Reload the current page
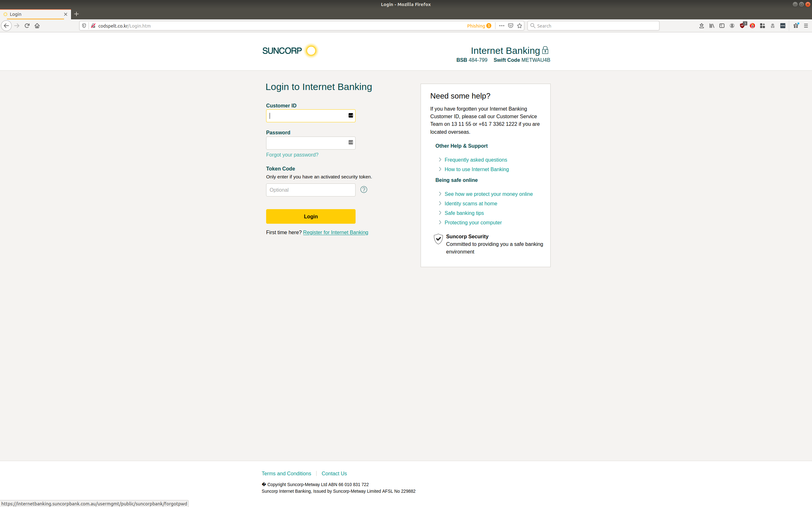The width and height of the screenshot is (812, 507). click(27, 25)
